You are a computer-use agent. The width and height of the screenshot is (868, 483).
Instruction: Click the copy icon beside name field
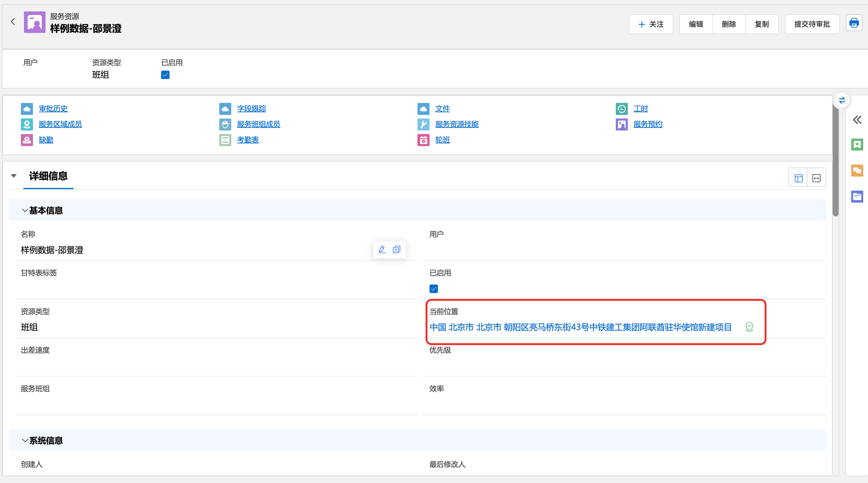[397, 250]
